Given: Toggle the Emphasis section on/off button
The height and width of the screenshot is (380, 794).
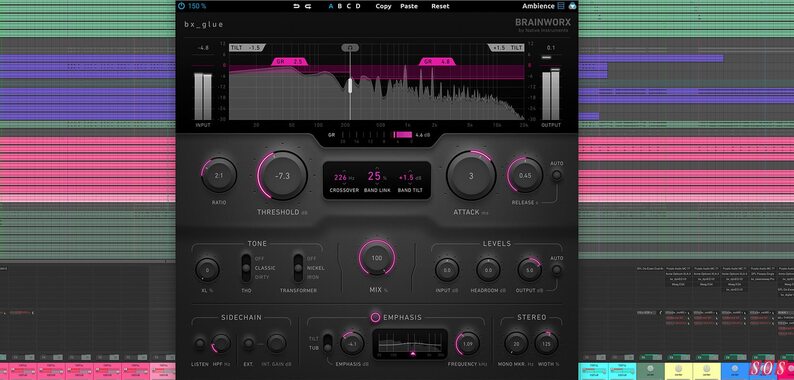Looking at the screenshot, I should [375, 318].
